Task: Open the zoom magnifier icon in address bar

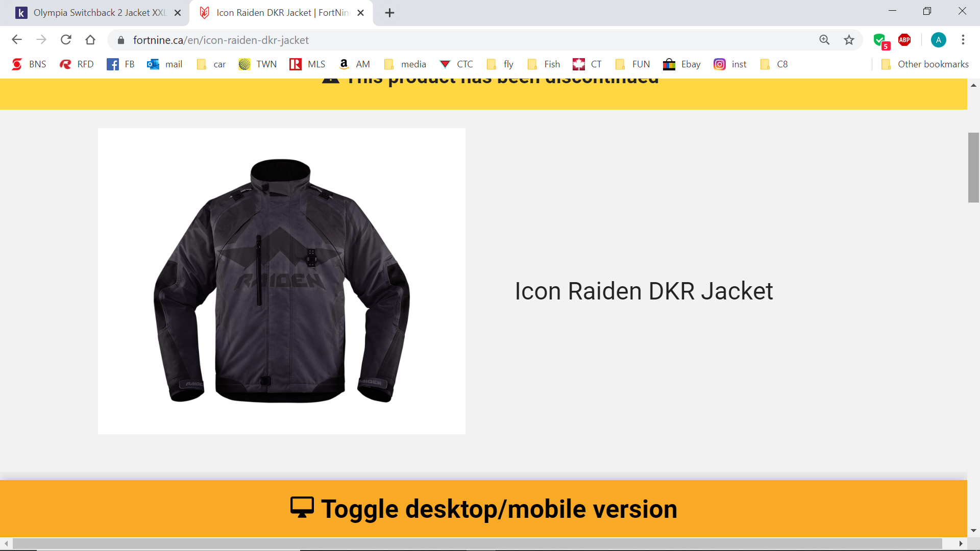Action: 824,40
